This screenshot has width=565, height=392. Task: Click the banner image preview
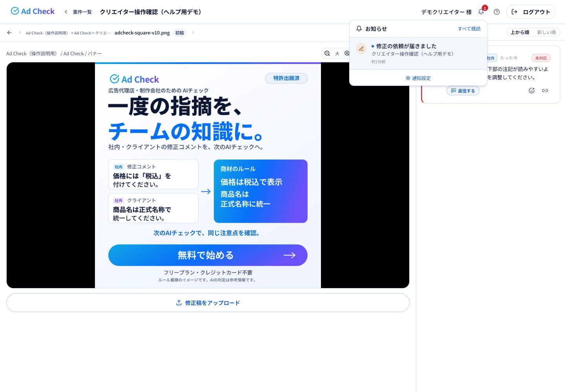[x=208, y=175]
